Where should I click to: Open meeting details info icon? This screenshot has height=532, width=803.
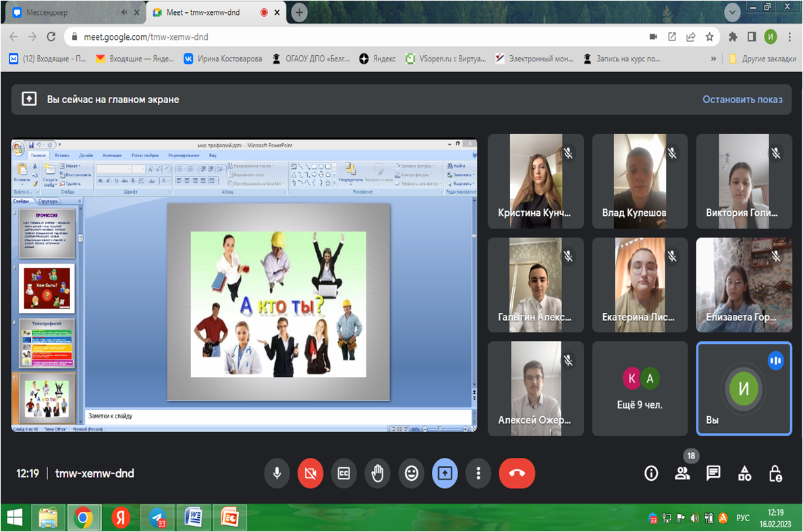pyautogui.click(x=651, y=473)
